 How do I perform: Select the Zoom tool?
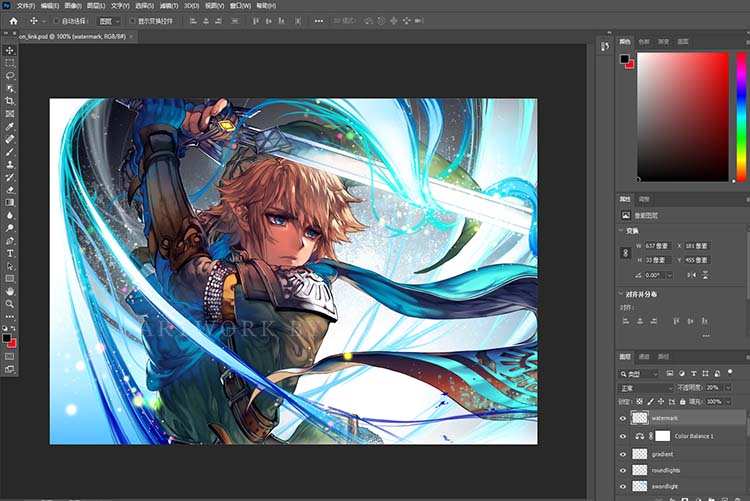click(x=10, y=304)
